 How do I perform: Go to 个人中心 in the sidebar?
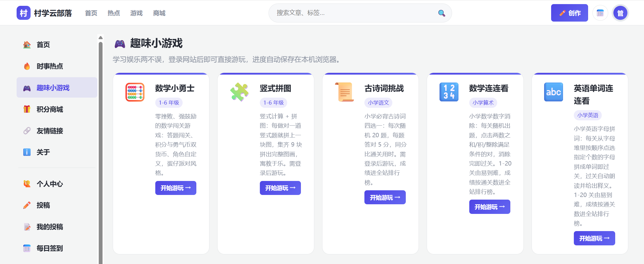[57, 184]
